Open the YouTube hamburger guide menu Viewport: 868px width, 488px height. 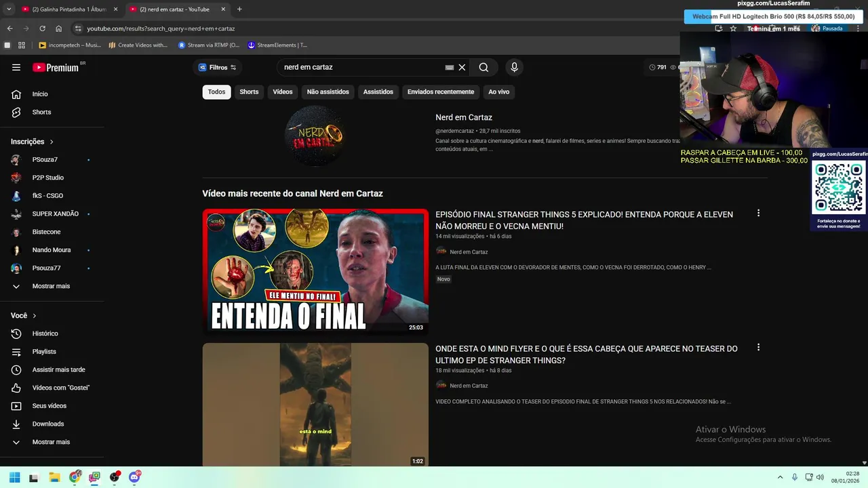(16, 67)
